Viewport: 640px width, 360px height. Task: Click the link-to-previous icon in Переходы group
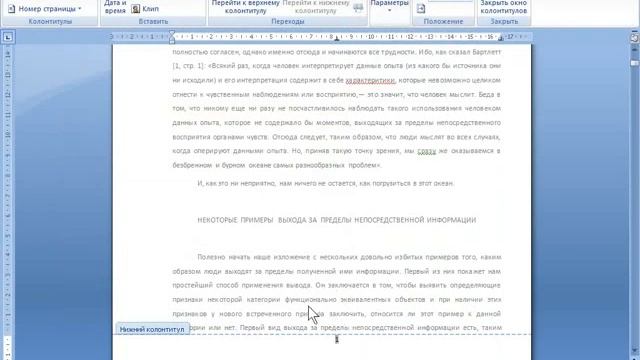(x=358, y=8)
